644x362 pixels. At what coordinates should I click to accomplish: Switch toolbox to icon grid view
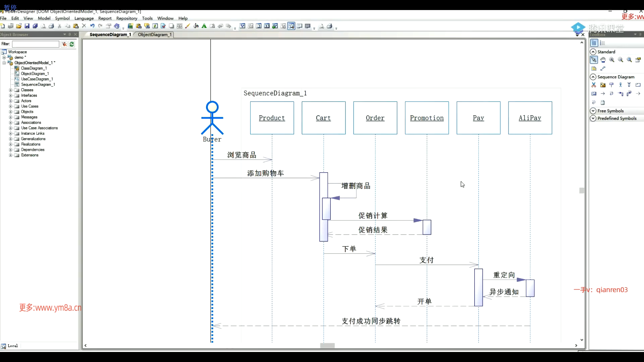594,43
